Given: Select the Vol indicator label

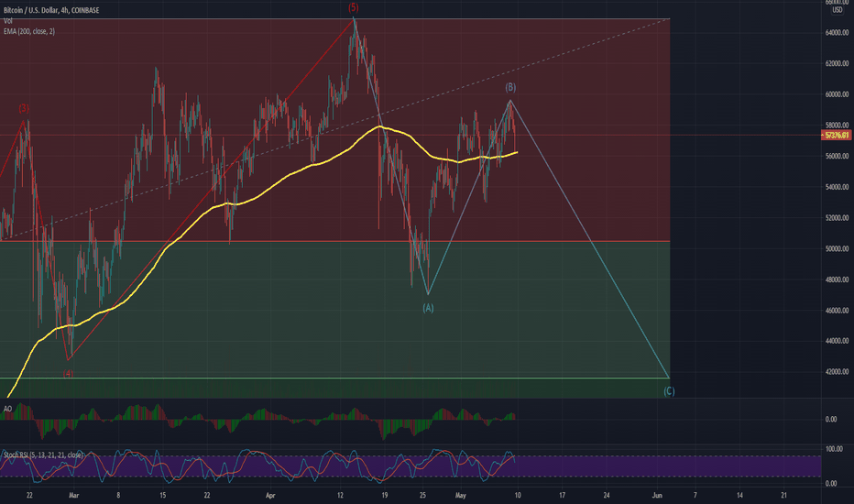Looking at the screenshot, I should tap(7, 21).
